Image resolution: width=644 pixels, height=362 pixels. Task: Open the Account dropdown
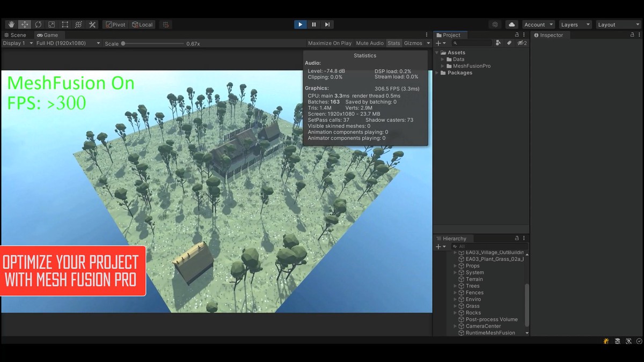[x=538, y=25]
